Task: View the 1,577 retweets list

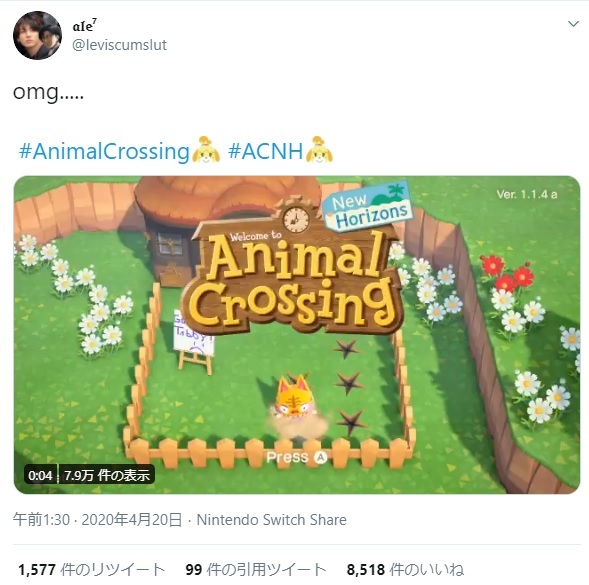Action: click(92, 570)
